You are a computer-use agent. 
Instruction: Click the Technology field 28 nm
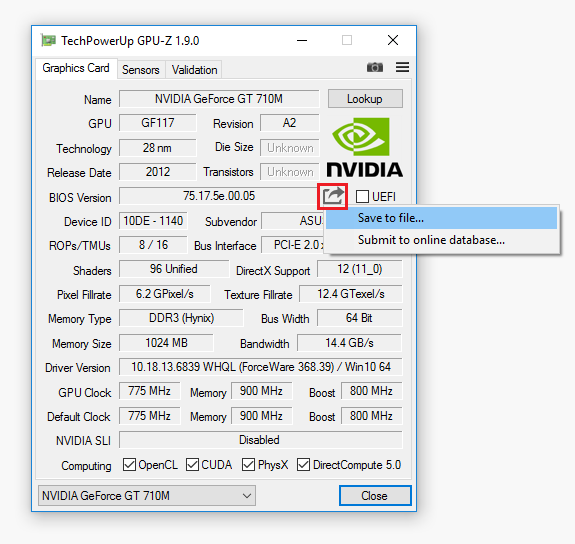158,148
